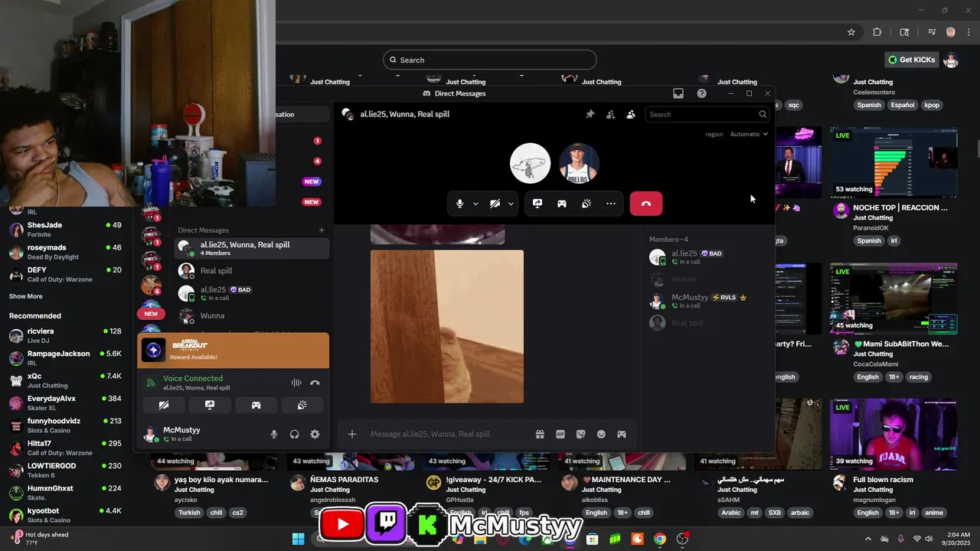Turn on camera in voice panel

tap(164, 405)
